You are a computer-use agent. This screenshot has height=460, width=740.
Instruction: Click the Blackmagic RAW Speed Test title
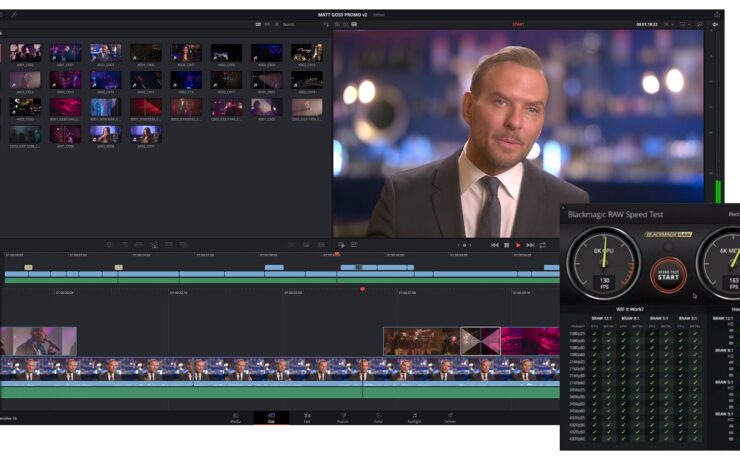615,214
